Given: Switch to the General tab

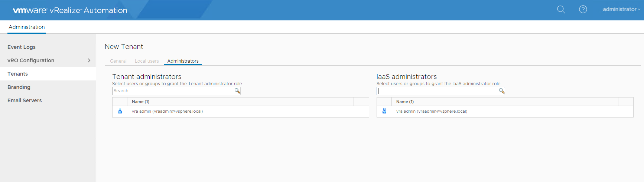Looking at the screenshot, I should point(118,61).
